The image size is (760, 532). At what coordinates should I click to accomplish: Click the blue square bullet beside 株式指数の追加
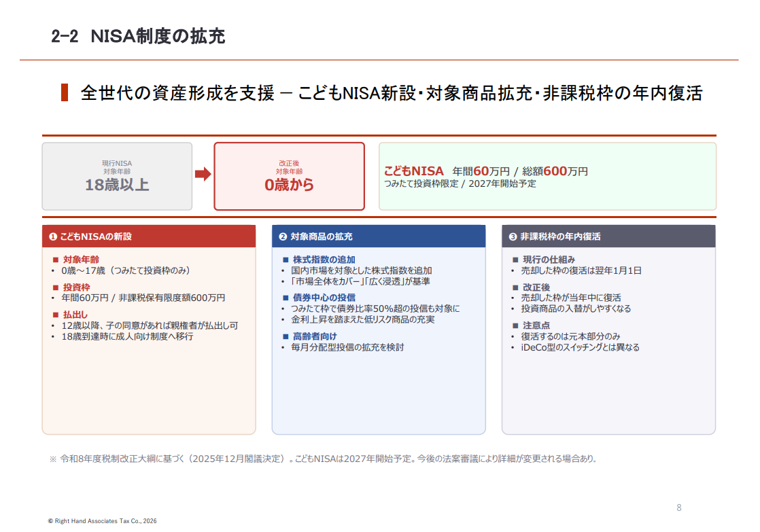(x=286, y=260)
